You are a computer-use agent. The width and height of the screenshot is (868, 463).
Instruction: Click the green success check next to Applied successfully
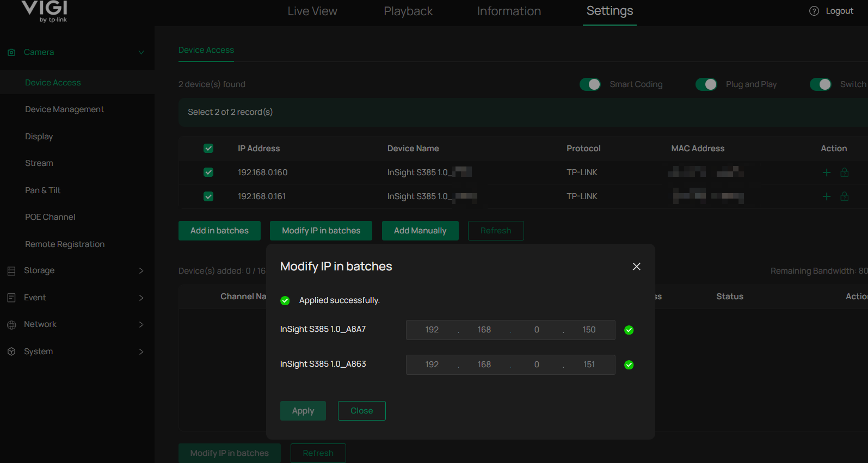[x=285, y=301]
